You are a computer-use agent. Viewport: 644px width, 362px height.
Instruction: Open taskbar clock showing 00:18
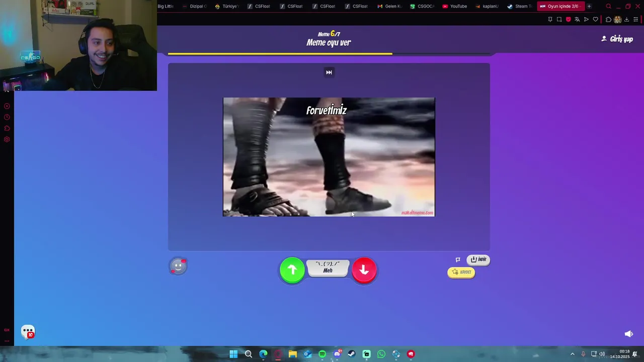tap(620, 354)
